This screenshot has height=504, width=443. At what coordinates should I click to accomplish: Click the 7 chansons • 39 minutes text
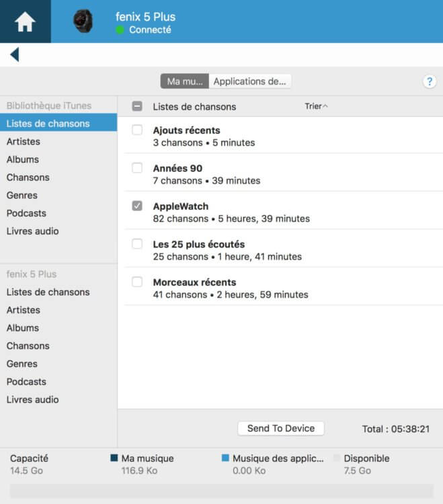pyautogui.click(x=206, y=181)
